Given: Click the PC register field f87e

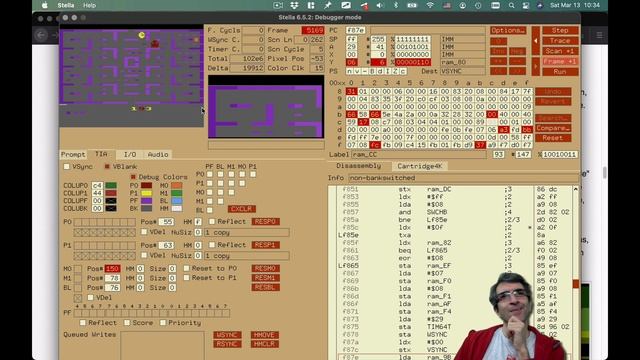Looking at the screenshot, I should click(356, 30).
